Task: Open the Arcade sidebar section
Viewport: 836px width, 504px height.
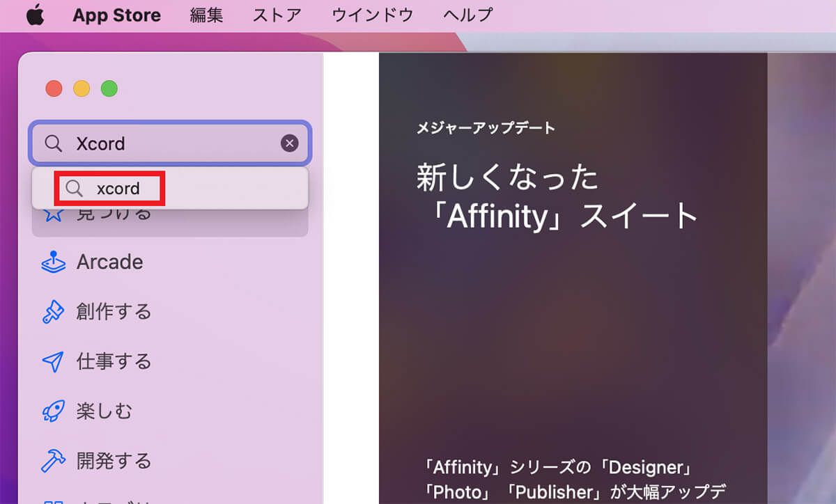Action: coord(170,262)
